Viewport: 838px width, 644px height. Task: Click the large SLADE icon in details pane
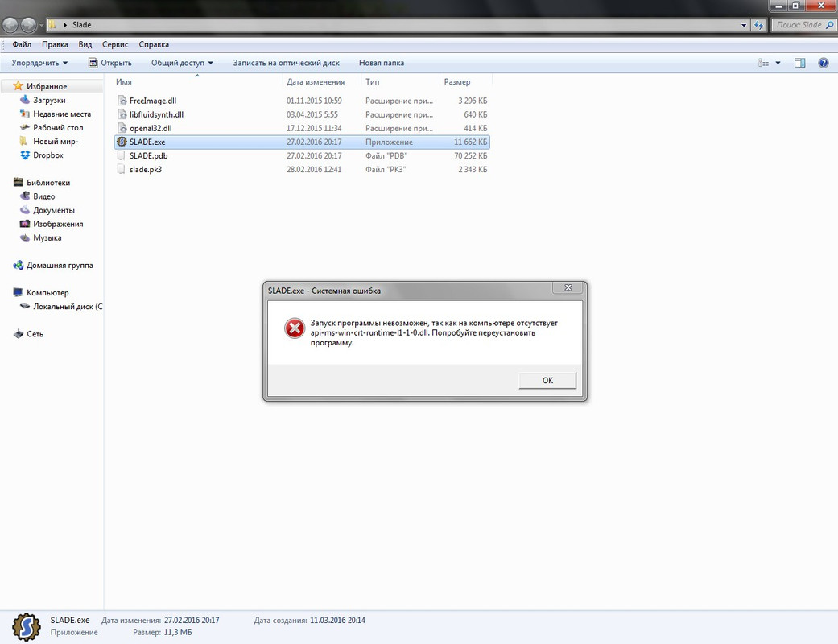click(27, 627)
